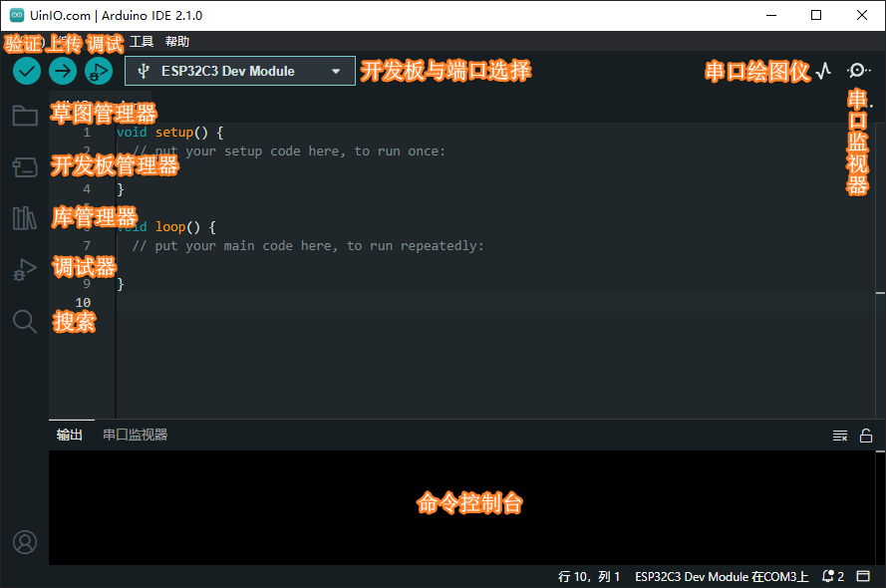Toggle the bottom panel status bar icon
Screen dimensions: 886x588
863,576
